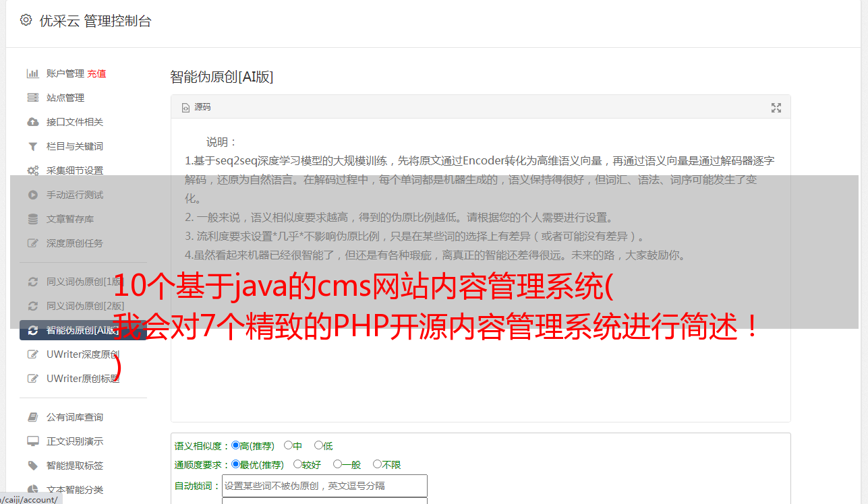Toggle fullscreen with the expand editor icon

(x=776, y=108)
